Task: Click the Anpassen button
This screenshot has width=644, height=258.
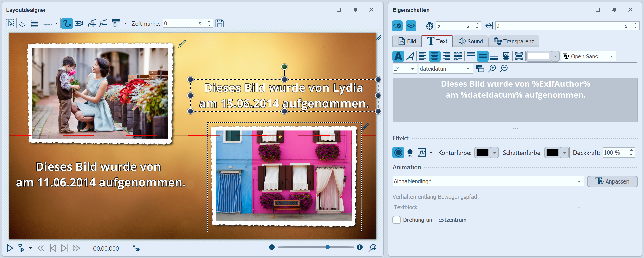Action: [x=612, y=181]
